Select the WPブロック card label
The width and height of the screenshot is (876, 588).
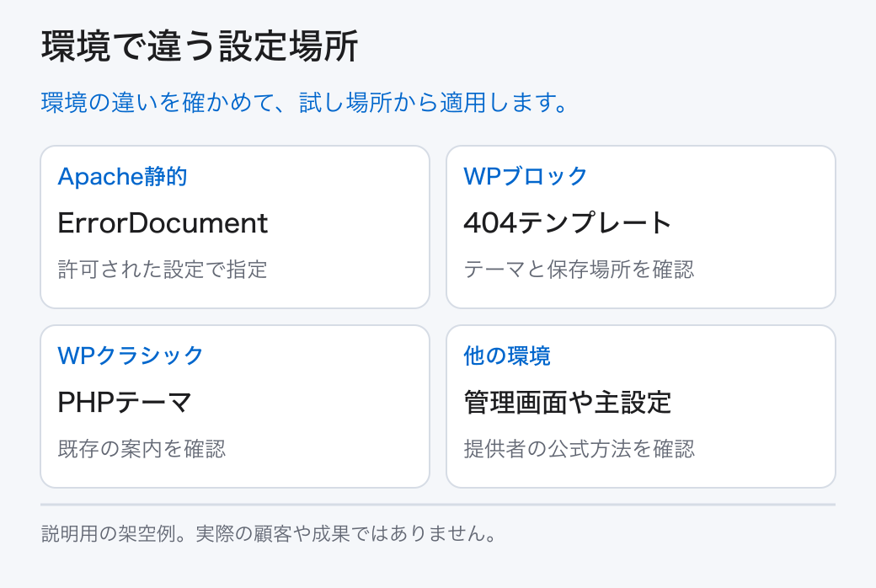point(525,177)
